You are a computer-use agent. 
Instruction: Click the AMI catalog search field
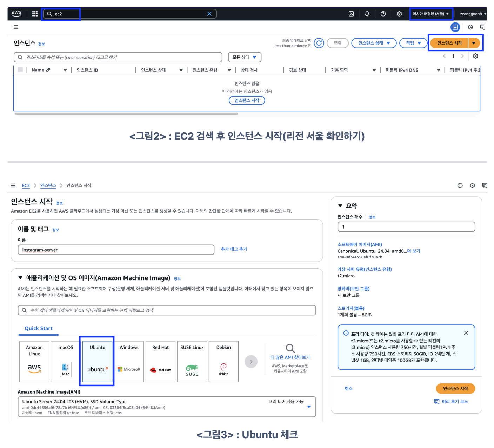(167, 310)
